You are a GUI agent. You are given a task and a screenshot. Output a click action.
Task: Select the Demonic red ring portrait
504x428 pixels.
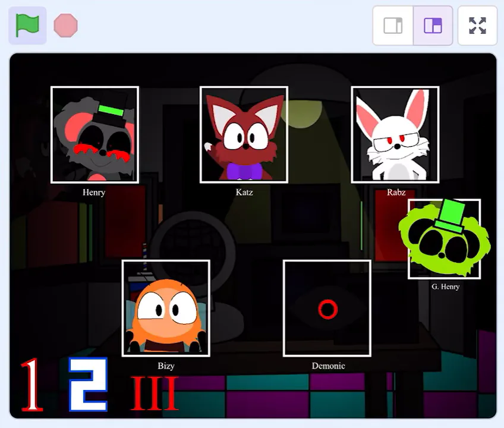tap(327, 309)
